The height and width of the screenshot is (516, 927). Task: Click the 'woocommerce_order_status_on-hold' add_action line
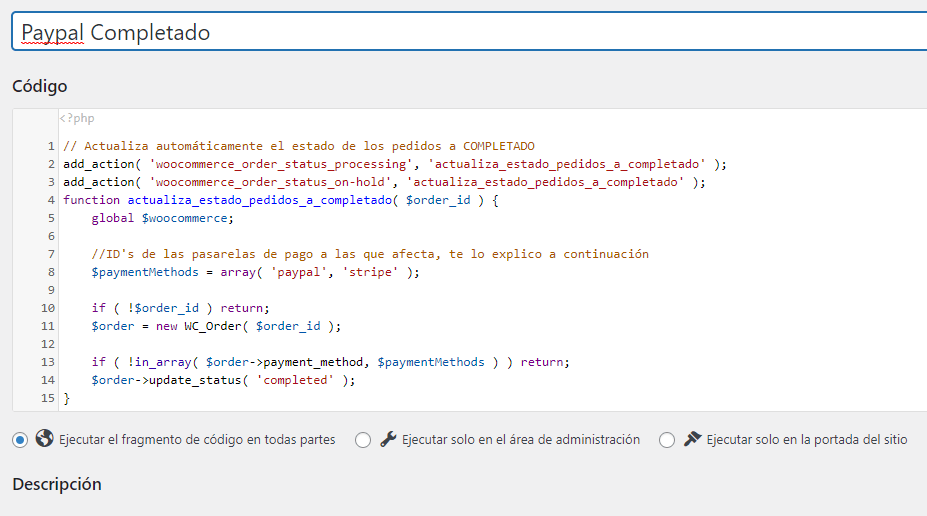[384, 182]
